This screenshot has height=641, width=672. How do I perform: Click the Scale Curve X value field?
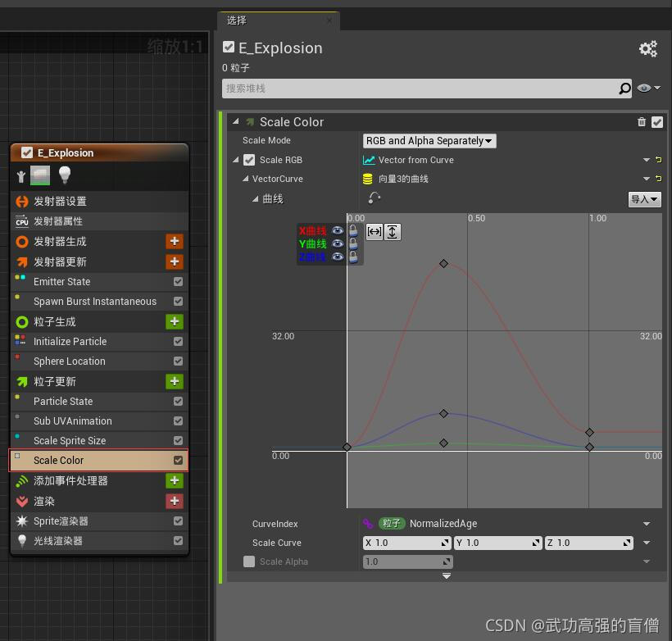[x=406, y=543]
